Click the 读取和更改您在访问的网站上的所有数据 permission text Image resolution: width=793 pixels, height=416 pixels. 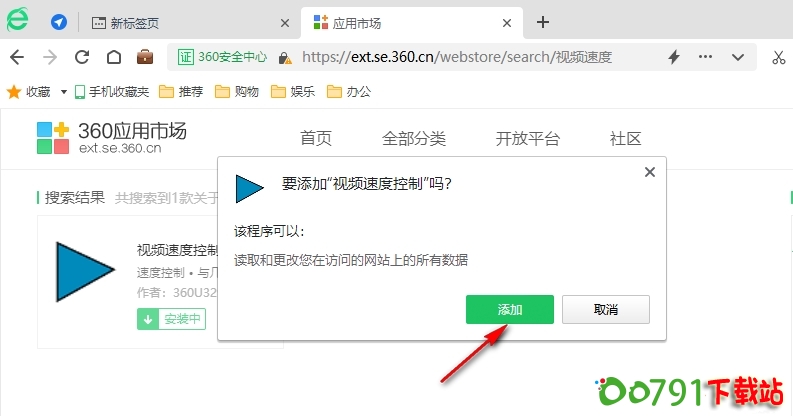click(x=351, y=260)
